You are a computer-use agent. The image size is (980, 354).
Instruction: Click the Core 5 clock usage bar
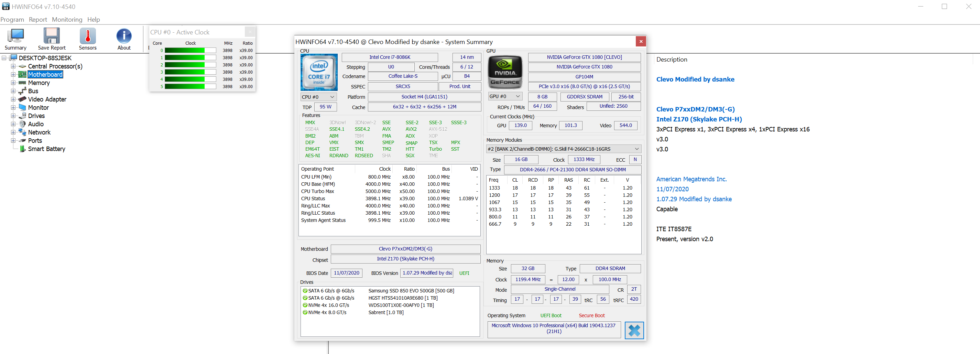190,86
